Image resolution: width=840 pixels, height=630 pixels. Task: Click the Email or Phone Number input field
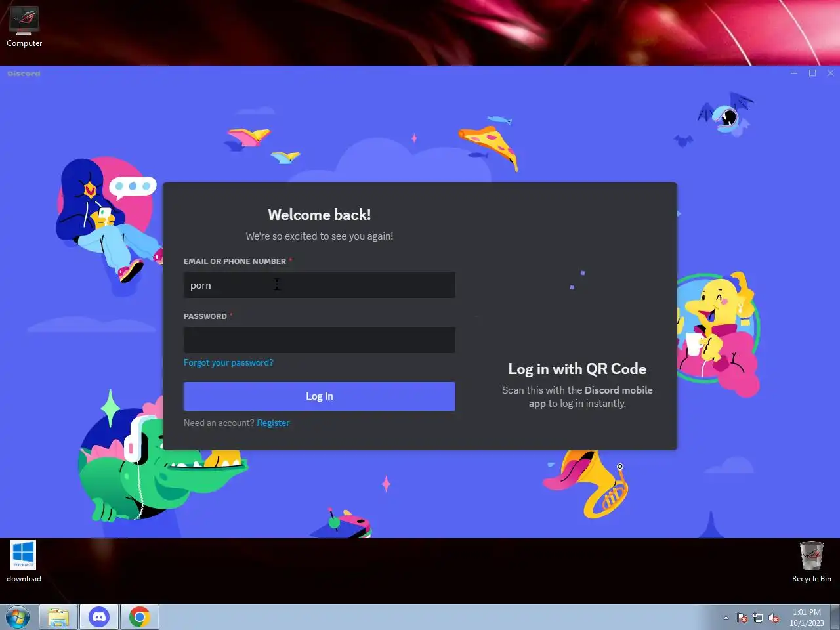pyautogui.click(x=319, y=285)
